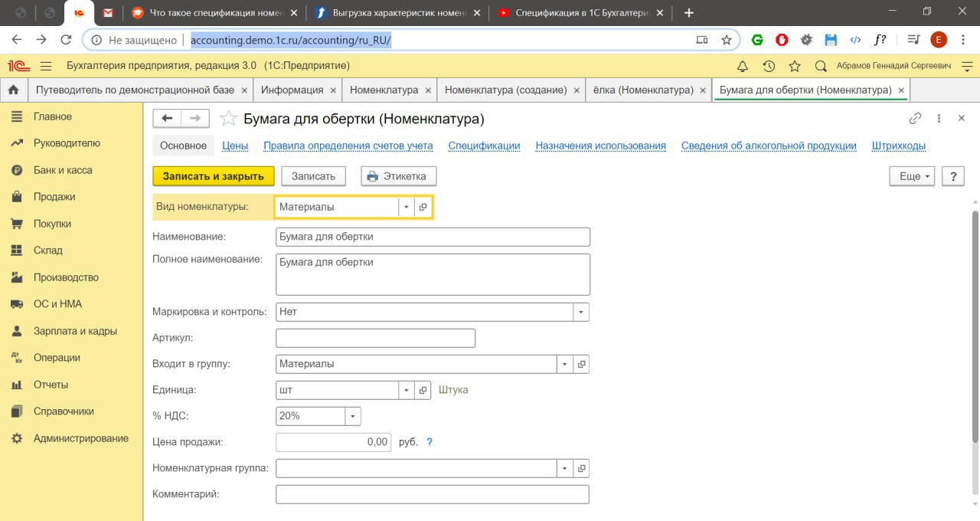980x521 pixels.
Task: Expand the Единица dropdown arrow
Action: [x=407, y=390]
